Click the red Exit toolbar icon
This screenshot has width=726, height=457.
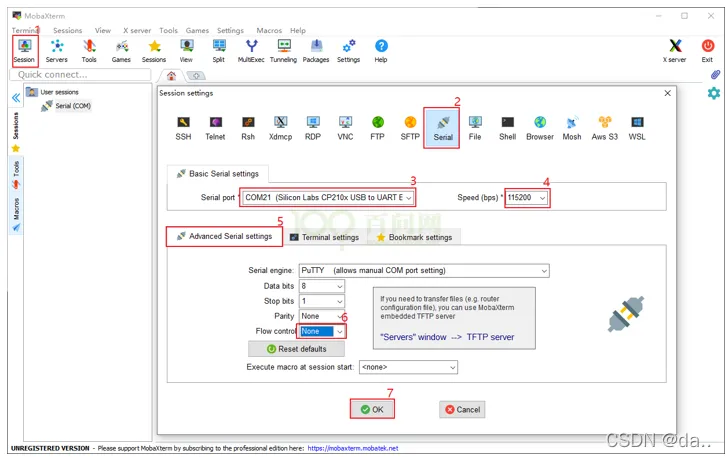click(707, 50)
